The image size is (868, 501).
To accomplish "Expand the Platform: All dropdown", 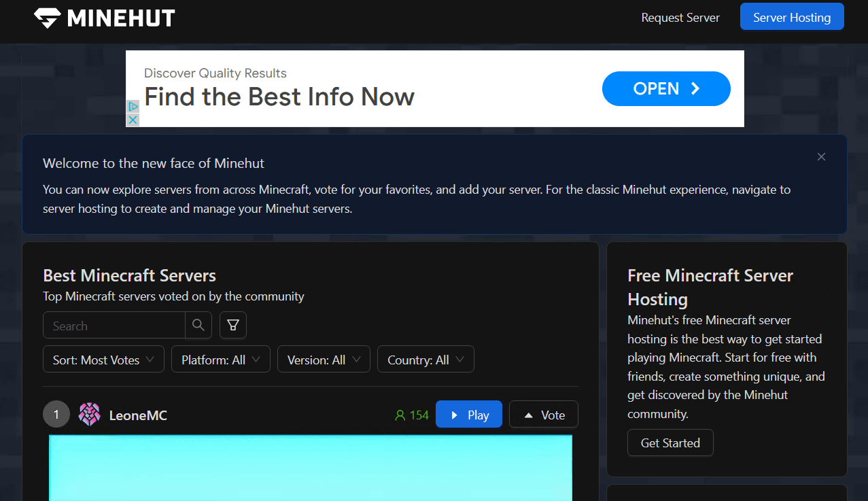I will coord(220,359).
